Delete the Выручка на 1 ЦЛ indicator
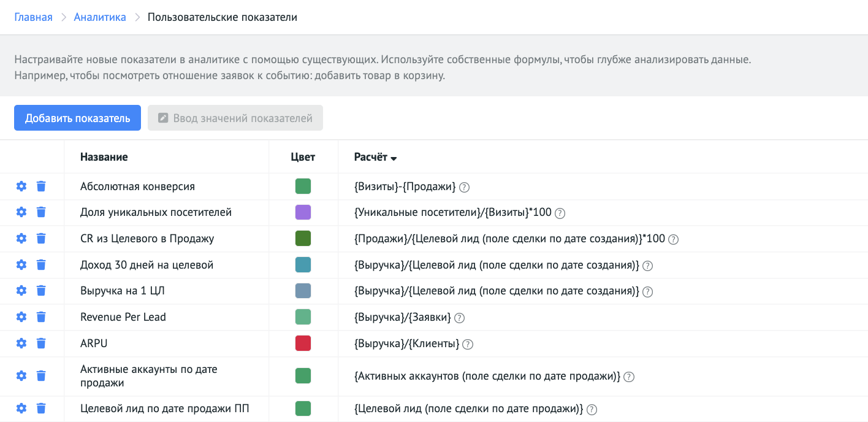The width and height of the screenshot is (868, 422). click(x=41, y=291)
